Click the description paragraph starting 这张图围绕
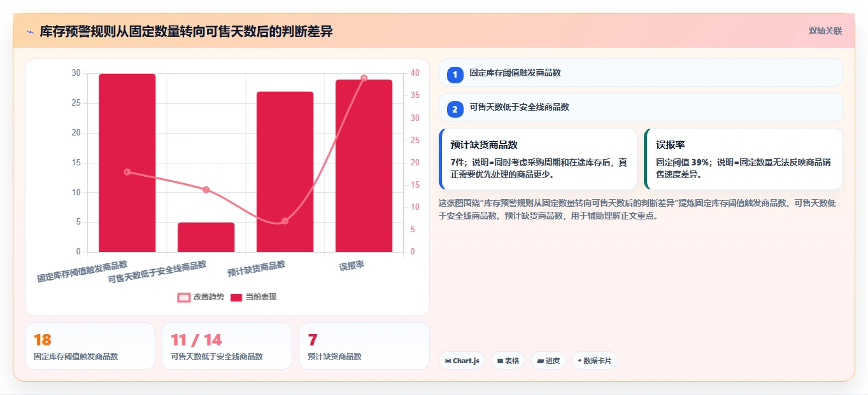This screenshot has height=395, width=868. coord(637,209)
